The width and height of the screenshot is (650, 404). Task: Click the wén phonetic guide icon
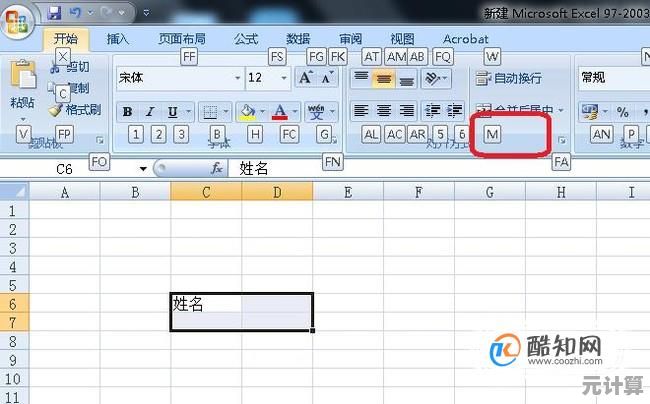point(316,111)
